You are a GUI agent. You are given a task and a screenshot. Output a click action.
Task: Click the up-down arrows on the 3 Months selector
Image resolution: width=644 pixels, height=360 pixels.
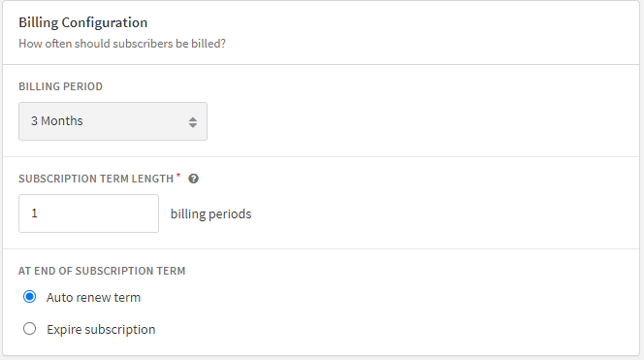click(193, 122)
